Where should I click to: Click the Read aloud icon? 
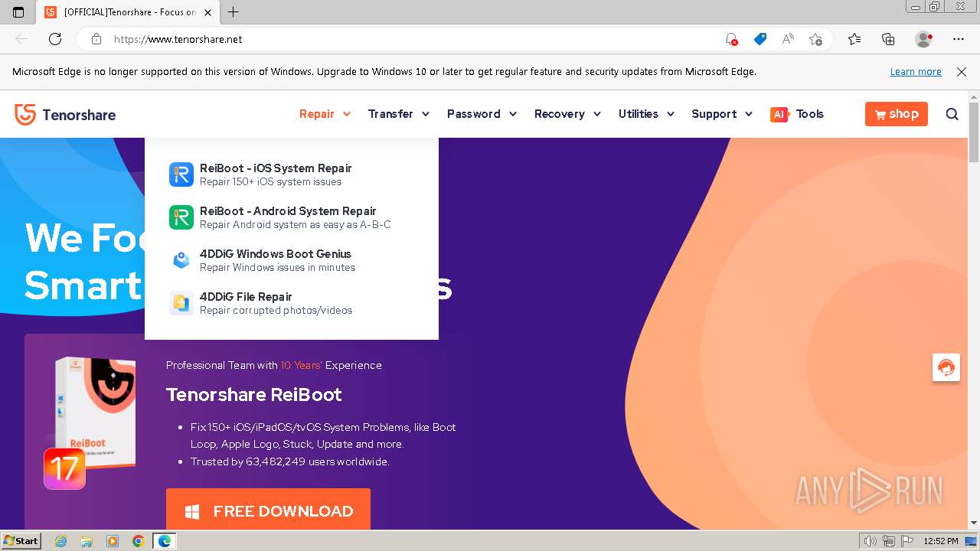788,39
